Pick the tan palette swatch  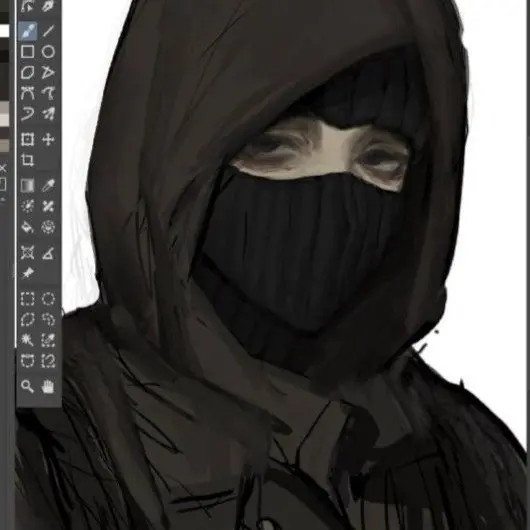[x=4, y=145]
